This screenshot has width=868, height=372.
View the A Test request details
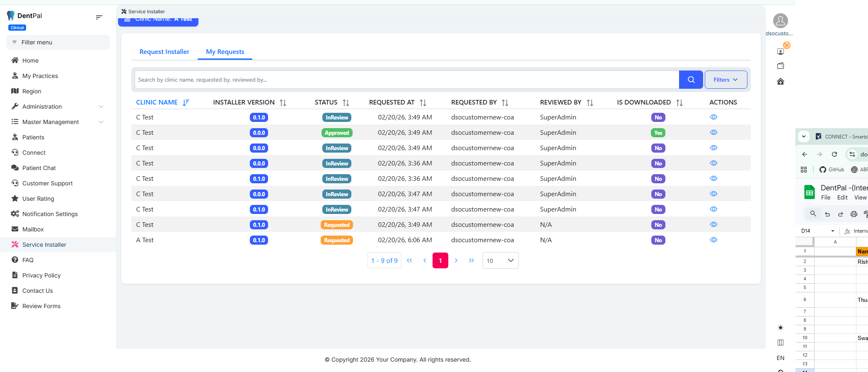(713, 240)
